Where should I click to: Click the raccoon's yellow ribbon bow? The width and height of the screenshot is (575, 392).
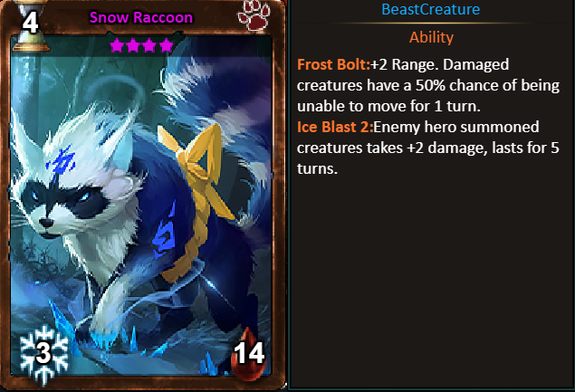pos(195,163)
